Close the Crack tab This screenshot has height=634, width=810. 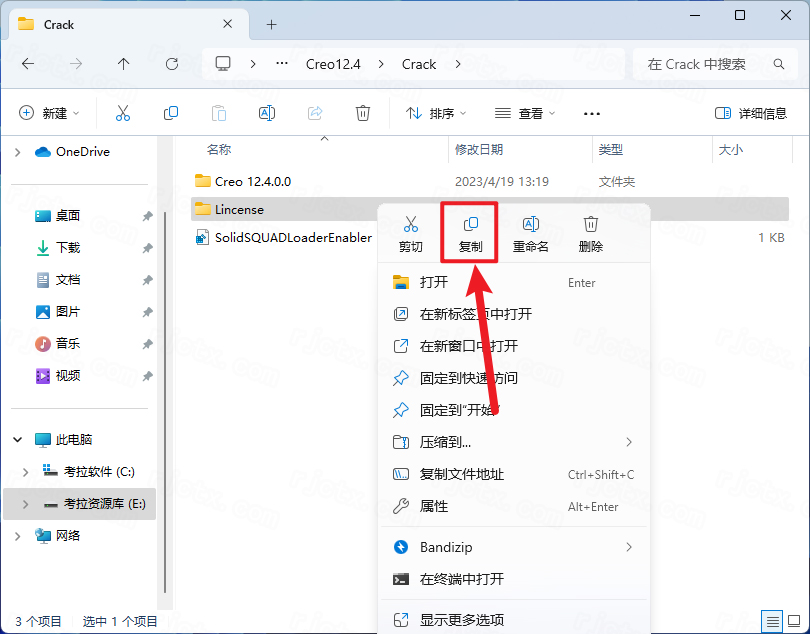(x=228, y=24)
